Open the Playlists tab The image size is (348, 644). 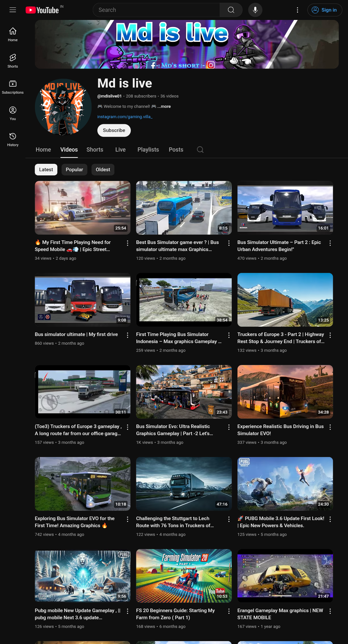tap(148, 150)
